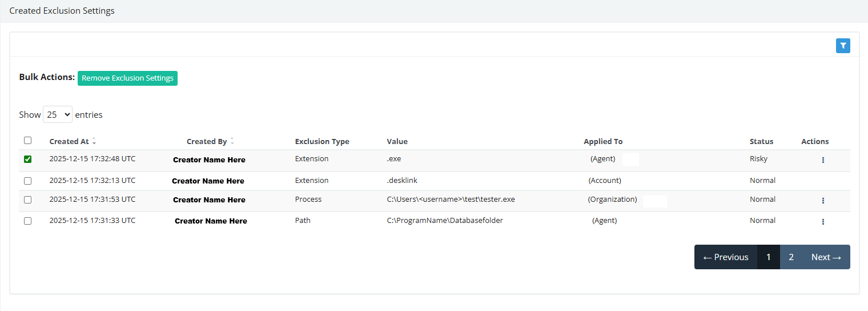The height and width of the screenshot is (311, 868).
Task: Uncheck the .exe extension row checkbox
Action: (27, 160)
